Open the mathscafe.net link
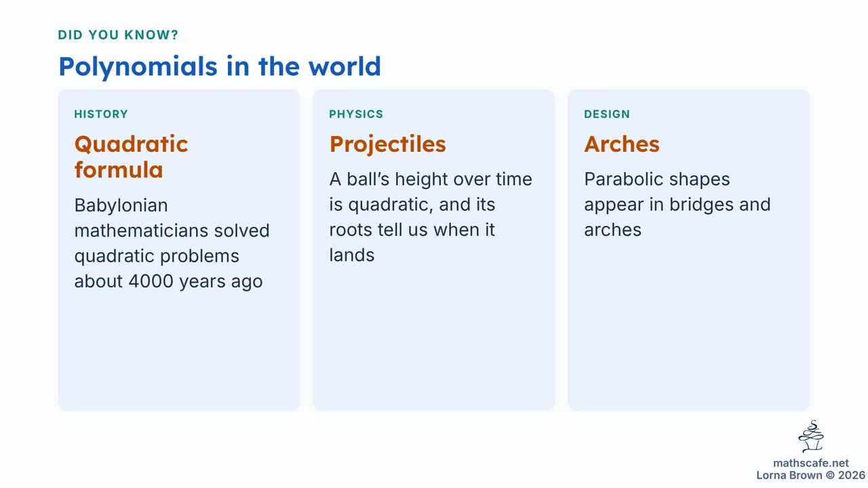868x488 pixels. [811, 464]
